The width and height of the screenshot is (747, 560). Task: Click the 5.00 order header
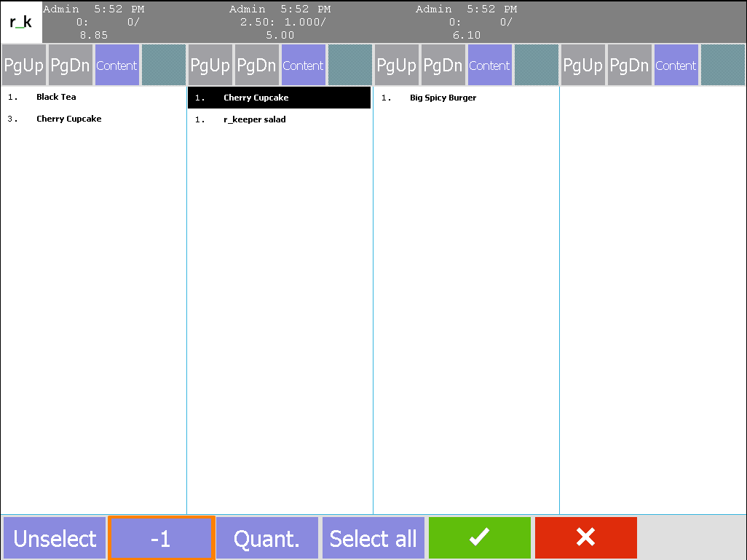point(280,22)
